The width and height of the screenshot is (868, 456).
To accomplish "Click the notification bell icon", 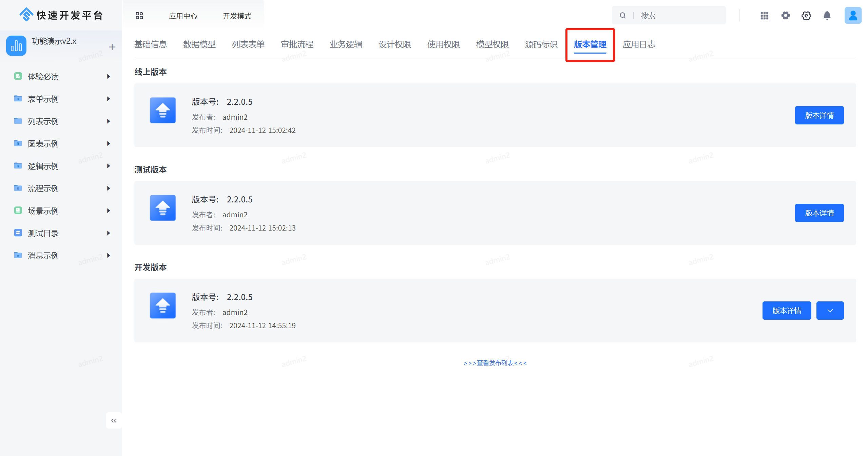I will point(827,16).
